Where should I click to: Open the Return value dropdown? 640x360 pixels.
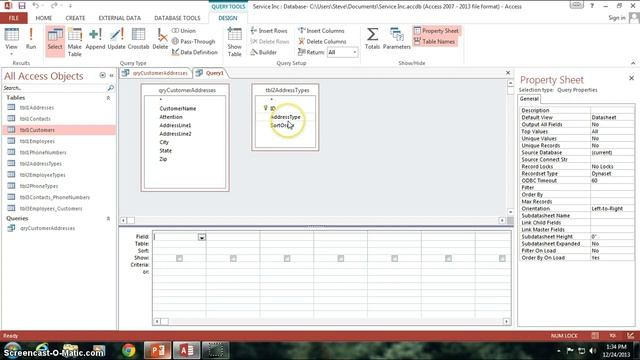(x=355, y=52)
